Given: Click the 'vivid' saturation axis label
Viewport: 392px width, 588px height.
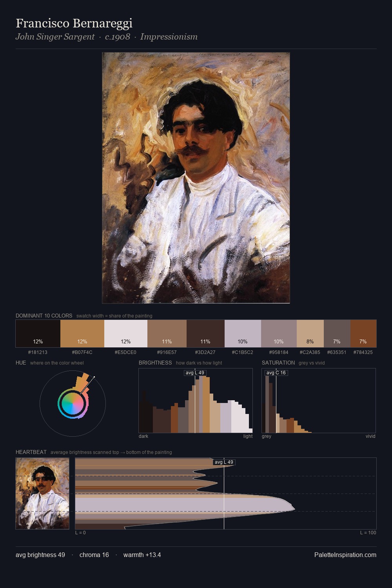Looking at the screenshot, I should (370, 436).
